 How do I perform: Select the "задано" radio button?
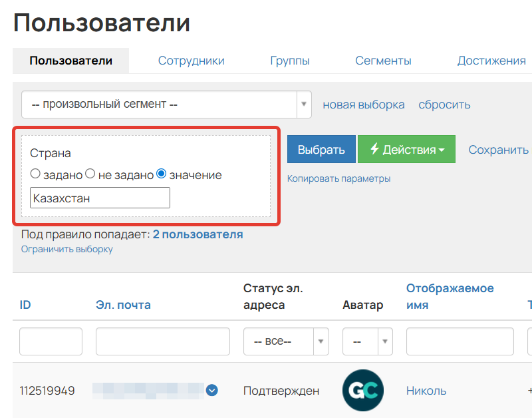pyautogui.click(x=35, y=174)
